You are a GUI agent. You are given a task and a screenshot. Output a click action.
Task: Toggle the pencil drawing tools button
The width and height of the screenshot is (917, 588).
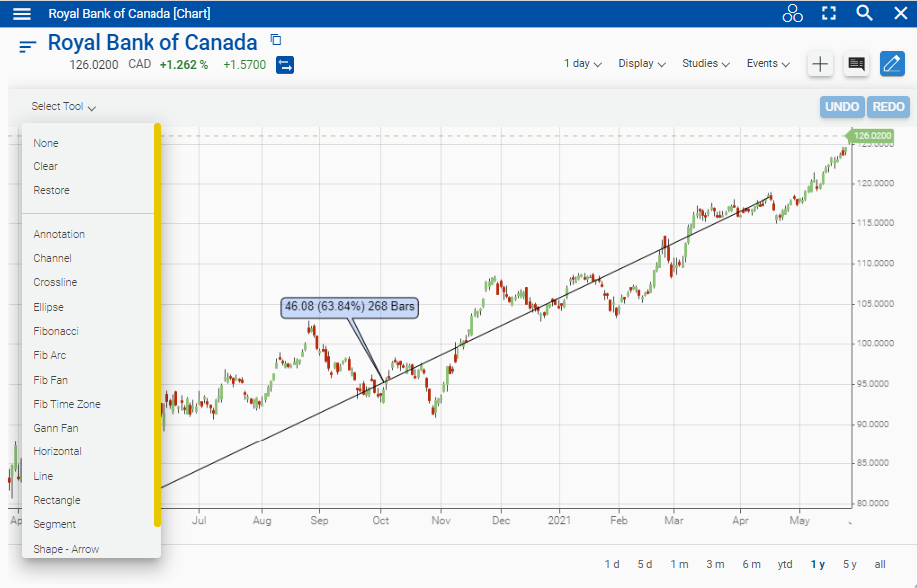pyautogui.click(x=892, y=64)
